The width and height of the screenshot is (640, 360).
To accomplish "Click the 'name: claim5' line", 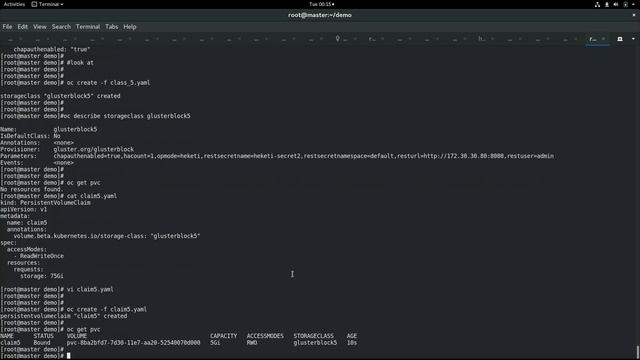I will (27, 223).
